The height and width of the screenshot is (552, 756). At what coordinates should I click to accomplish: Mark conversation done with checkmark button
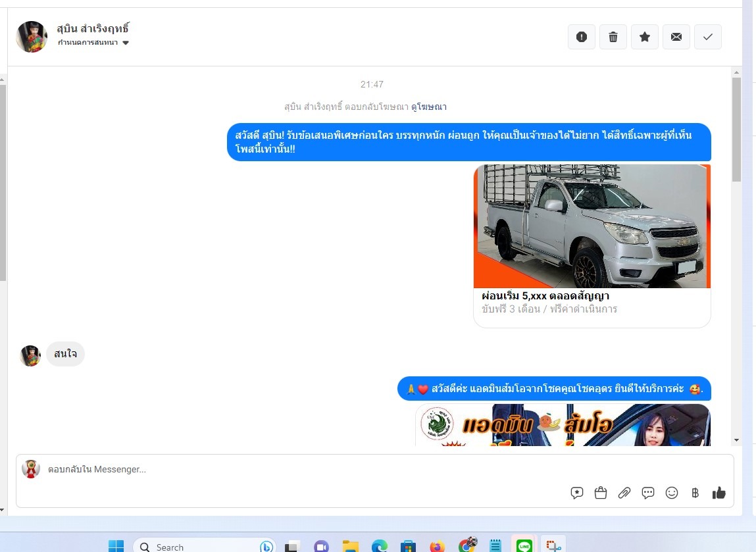[x=708, y=37]
